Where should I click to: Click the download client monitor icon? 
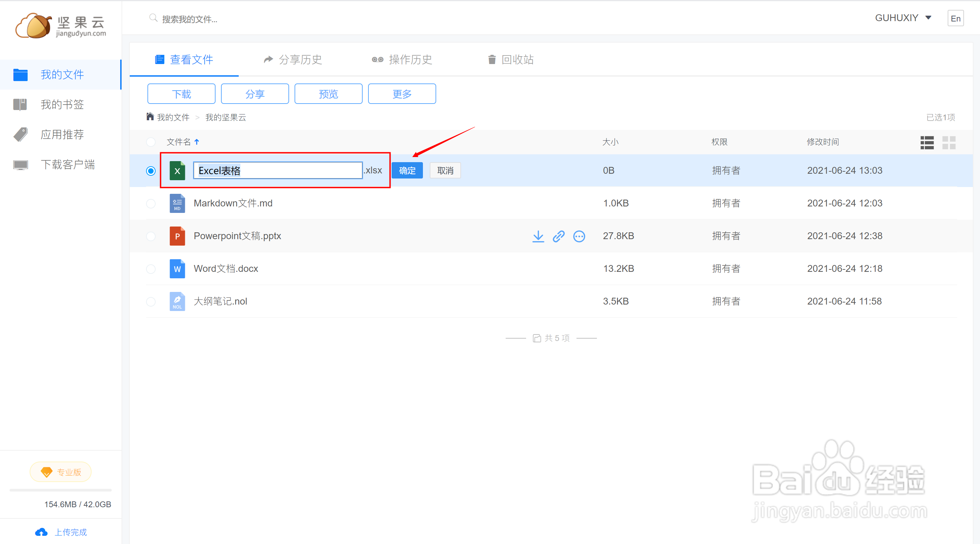pos(20,165)
